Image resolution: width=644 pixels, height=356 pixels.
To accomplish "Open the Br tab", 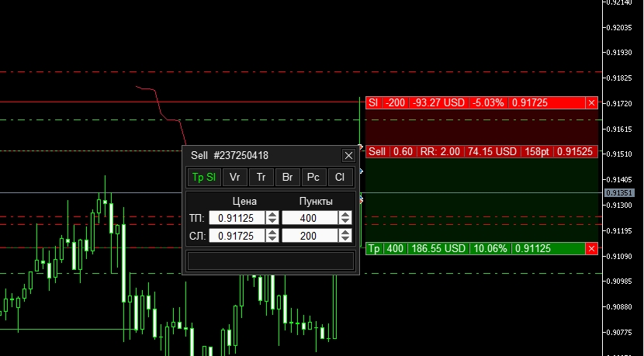I will 288,178.
